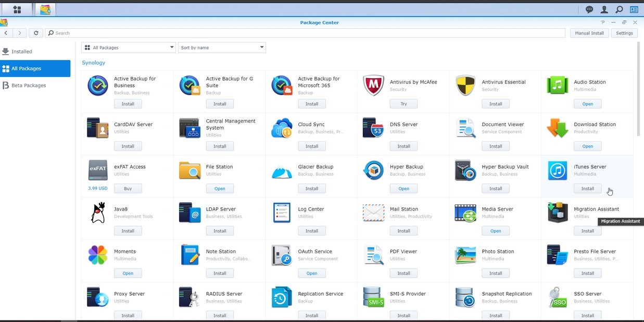Select the Hyper Backup package icon
The width and height of the screenshot is (644, 322).
pos(373,170)
